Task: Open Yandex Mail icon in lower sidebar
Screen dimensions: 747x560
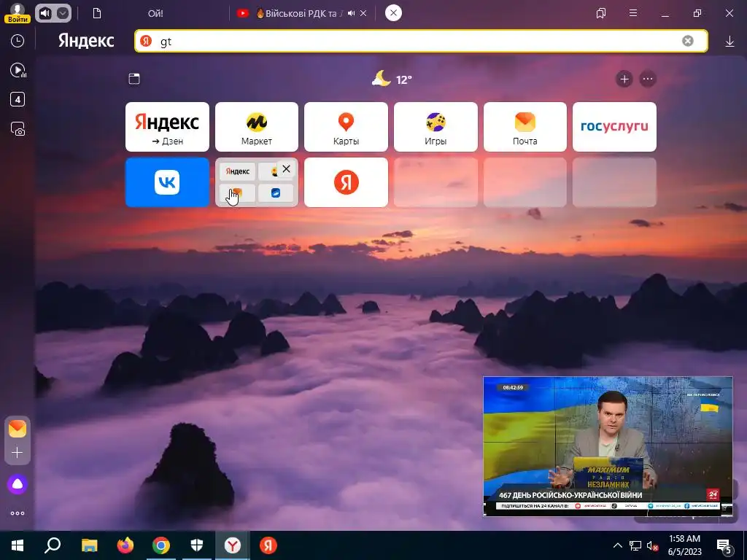Action: 18,429
